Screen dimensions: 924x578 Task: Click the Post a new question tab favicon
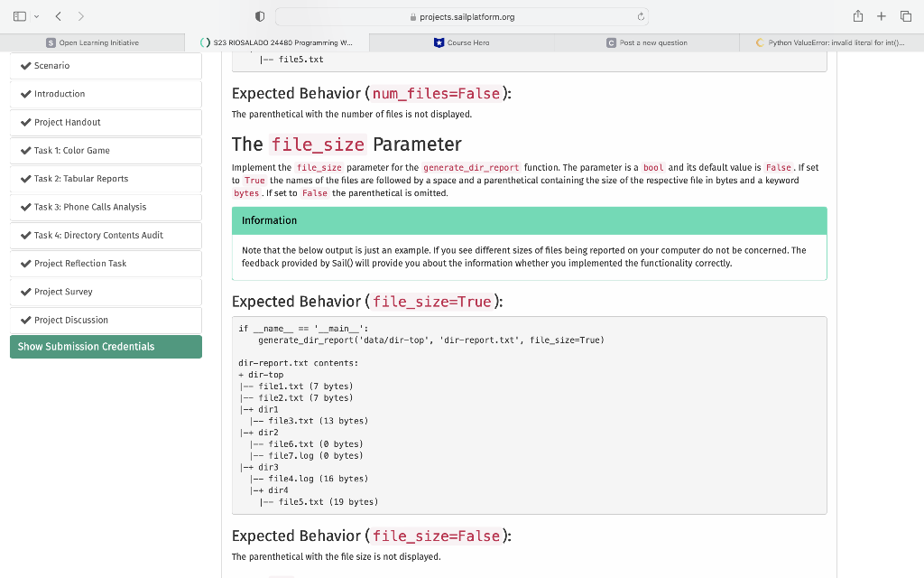coord(611,42)
